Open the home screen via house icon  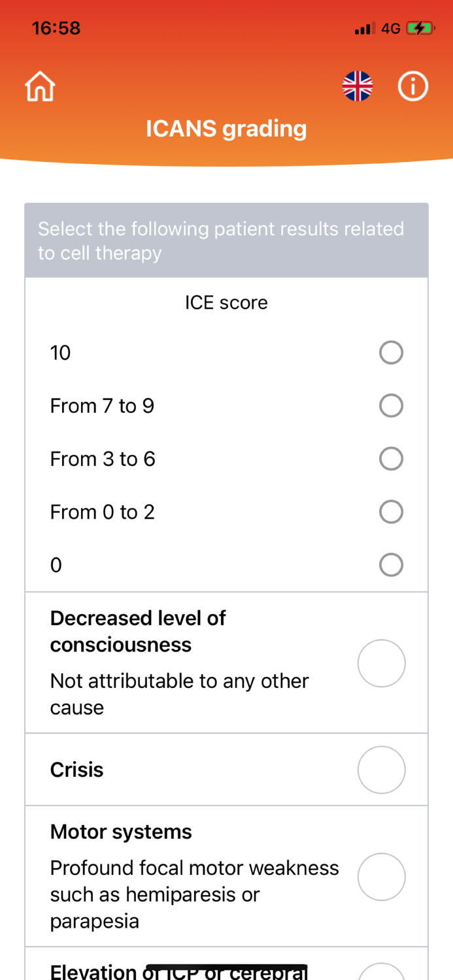[x=39, y=85]
